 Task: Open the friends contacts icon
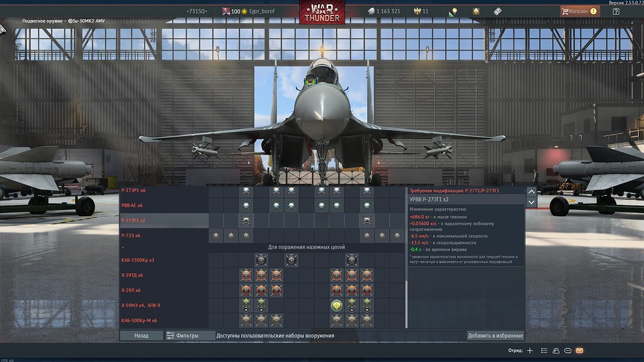pos(556,350)
